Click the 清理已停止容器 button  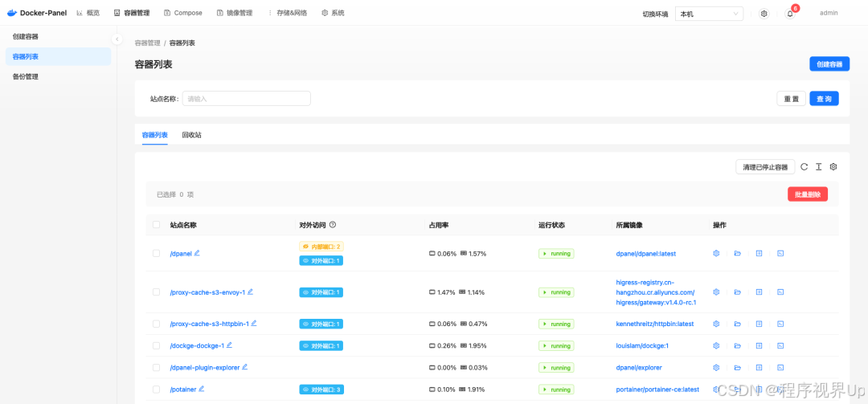click(765, 166)
